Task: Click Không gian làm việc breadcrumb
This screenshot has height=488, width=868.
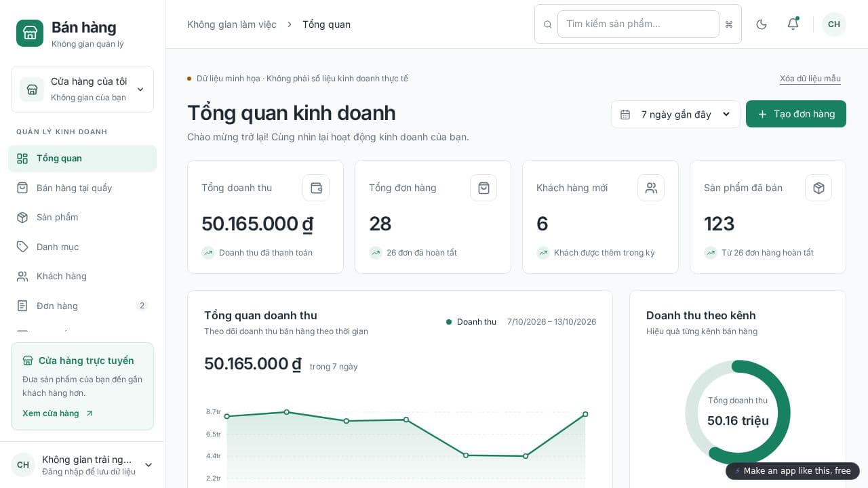Action: [232, 24]
